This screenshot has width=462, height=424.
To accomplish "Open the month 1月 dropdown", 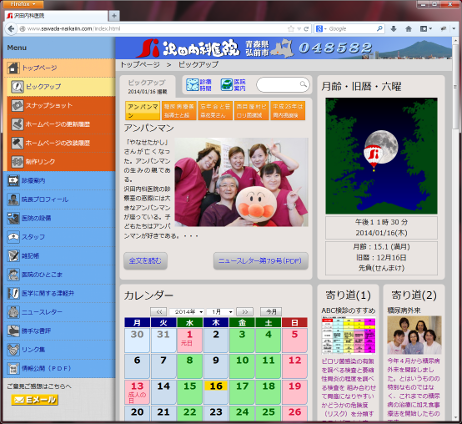I will point(220,312).
